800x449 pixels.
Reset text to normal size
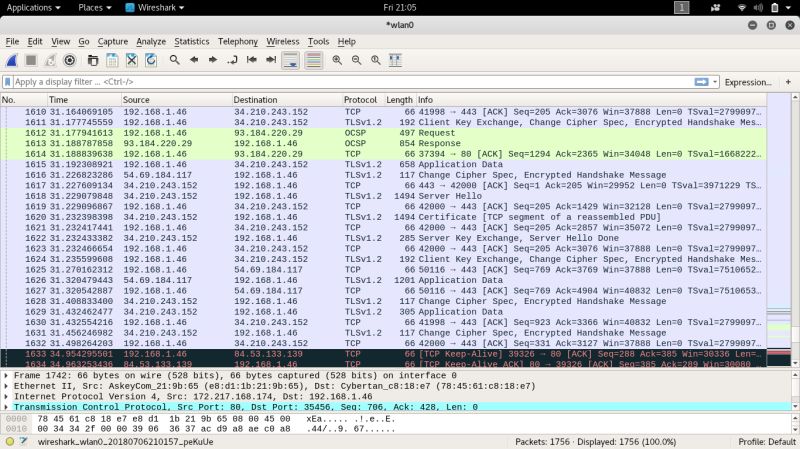[x=376, y=60]
